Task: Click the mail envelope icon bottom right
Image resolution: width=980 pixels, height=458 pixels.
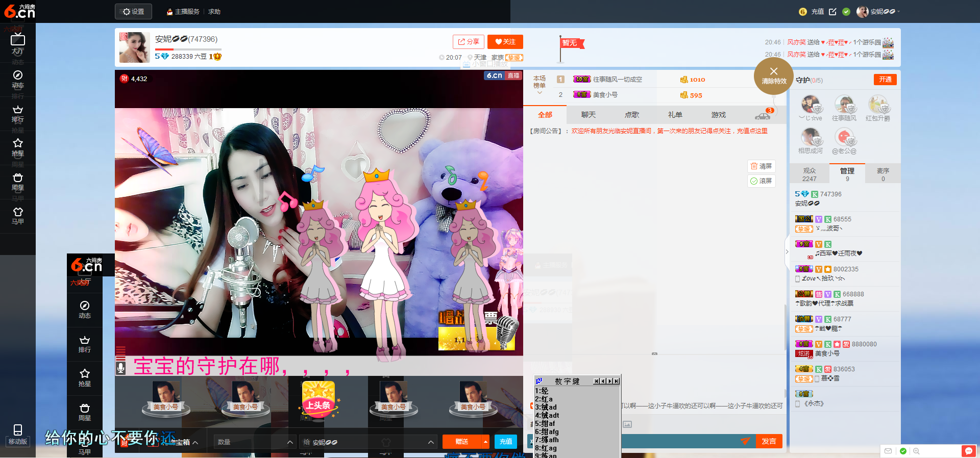Action: click(x=888, y=451)
